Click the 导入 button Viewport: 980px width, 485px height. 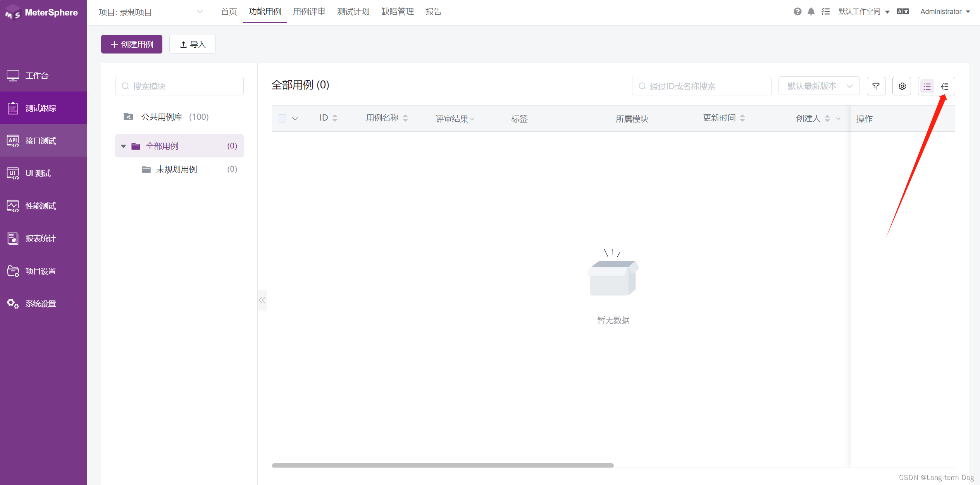pyautogui.click(x=193, y=44)
